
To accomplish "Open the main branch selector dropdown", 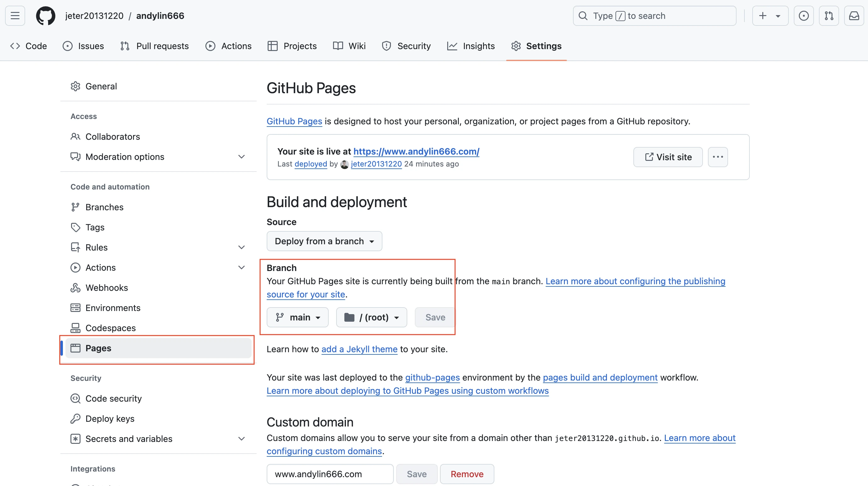I will (298, 317).
